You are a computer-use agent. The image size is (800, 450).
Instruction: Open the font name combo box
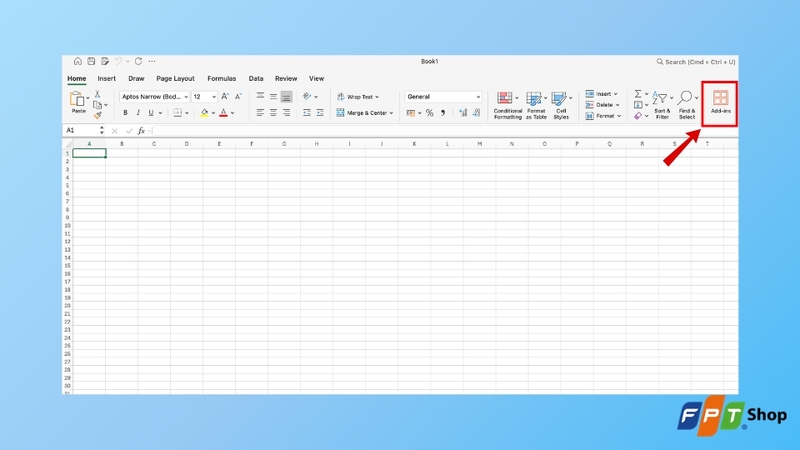pos(154,96)
